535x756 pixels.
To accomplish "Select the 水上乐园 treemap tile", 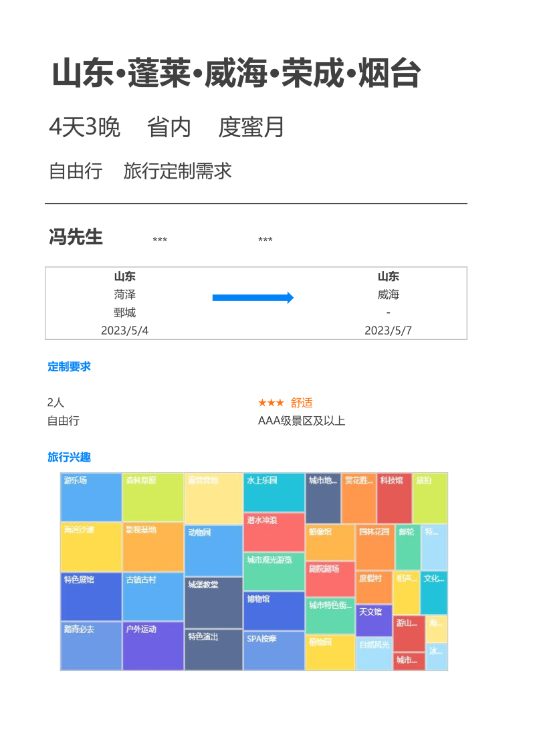I will click(274, 492).
